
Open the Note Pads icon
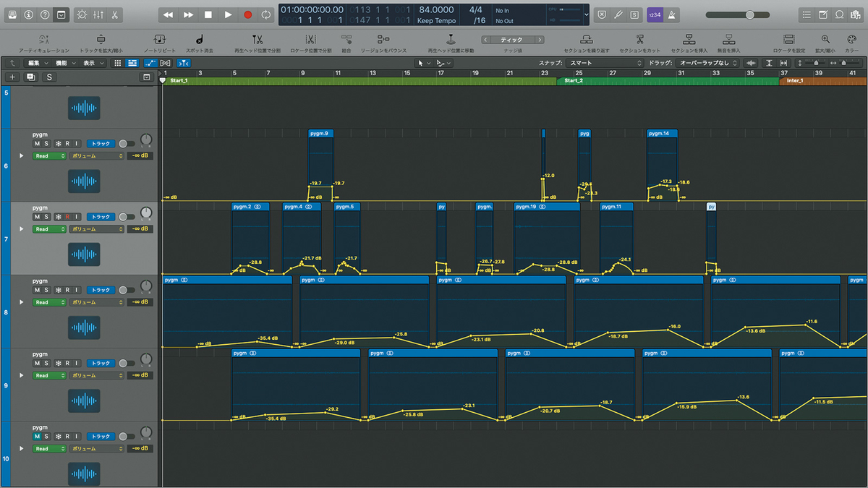point(823,14)
